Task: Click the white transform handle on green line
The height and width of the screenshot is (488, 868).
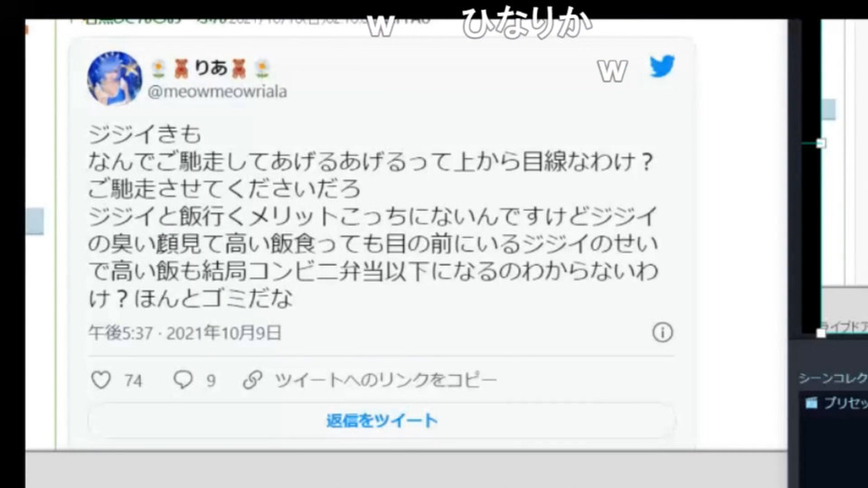Action: 822,144
